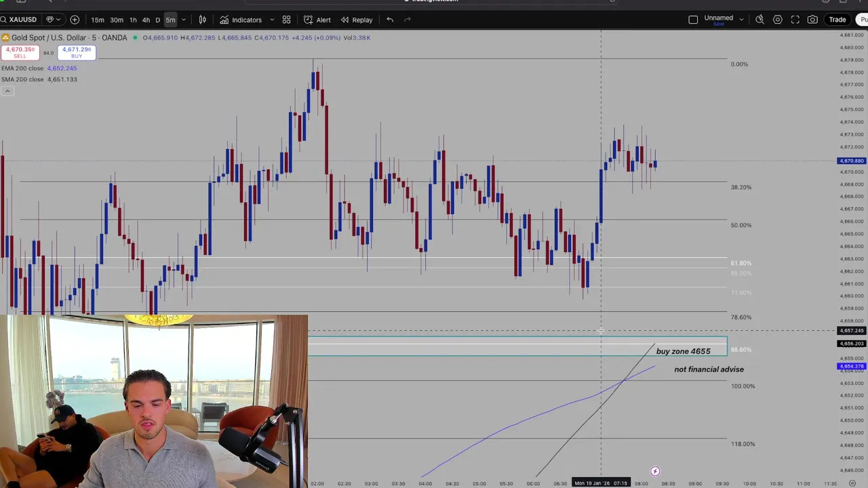Open the quick search magnifier icon
This screenshot has height=488, width=868.
click(x=760, y=20)
